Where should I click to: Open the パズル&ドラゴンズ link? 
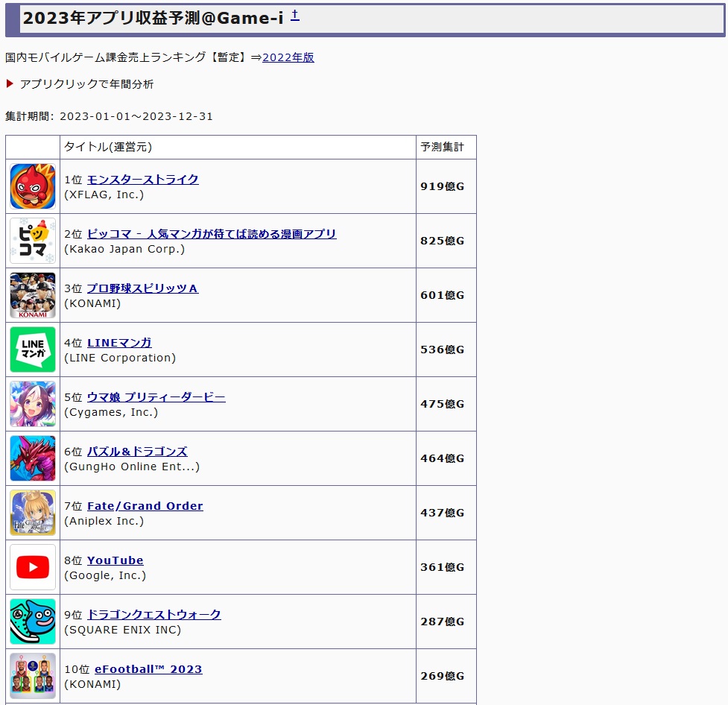coord(137,451)
